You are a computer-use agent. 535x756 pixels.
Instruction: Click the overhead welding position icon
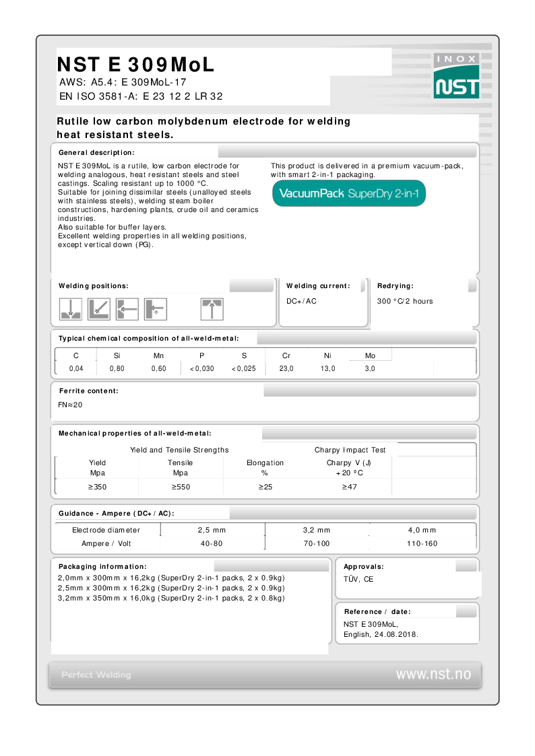[x=212, y=309]
